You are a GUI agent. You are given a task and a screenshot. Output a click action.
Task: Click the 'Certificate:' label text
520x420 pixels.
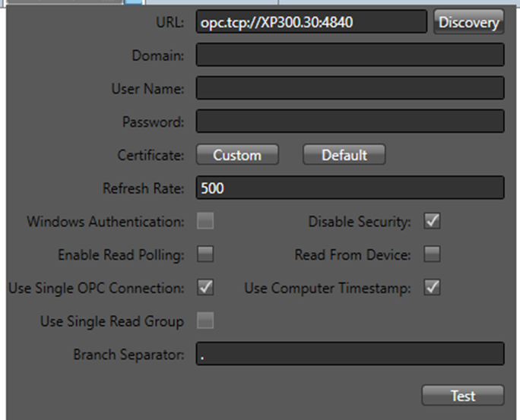tap(151, 155)
